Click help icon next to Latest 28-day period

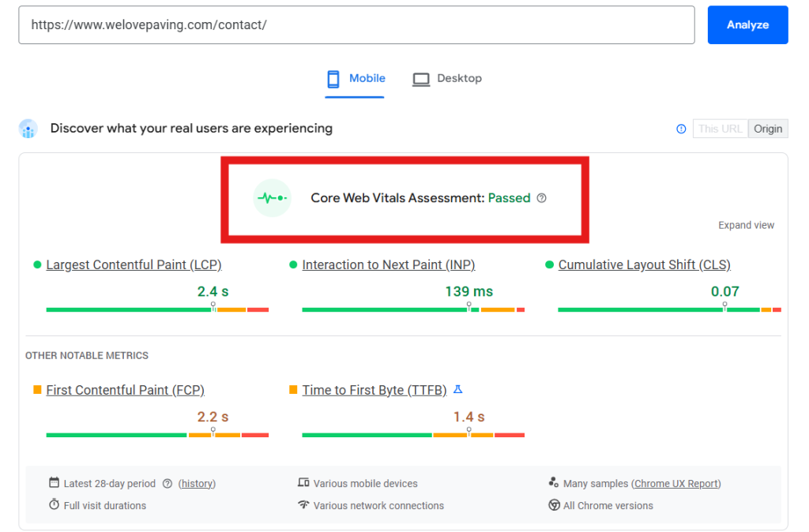[167, 484]
